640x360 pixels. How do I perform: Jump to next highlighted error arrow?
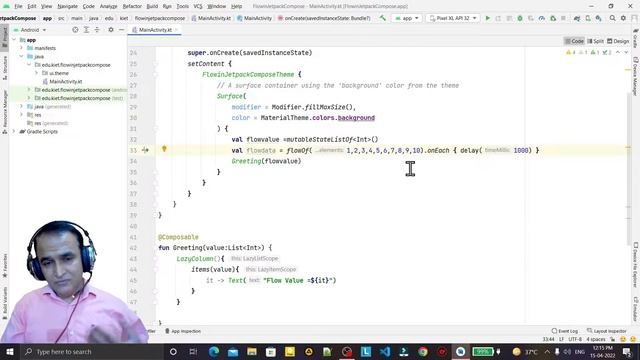(x=626, y=52)
